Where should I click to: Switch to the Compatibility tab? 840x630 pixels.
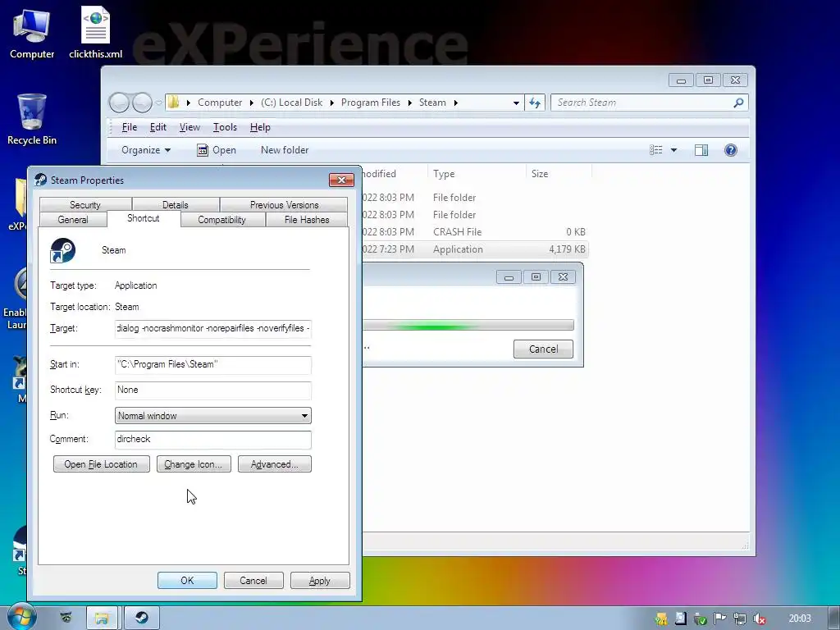click(221, 220)
